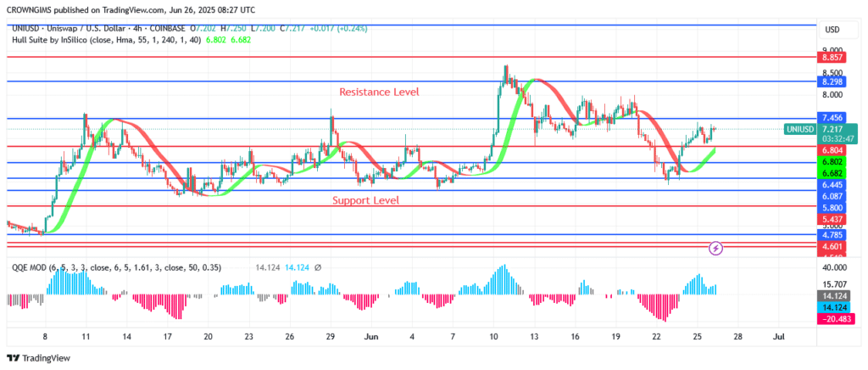Viewport: 868px width, 370px height.
Task: Open UNIUSD Uniswap symbol title
Action: [x=97, y=28]
